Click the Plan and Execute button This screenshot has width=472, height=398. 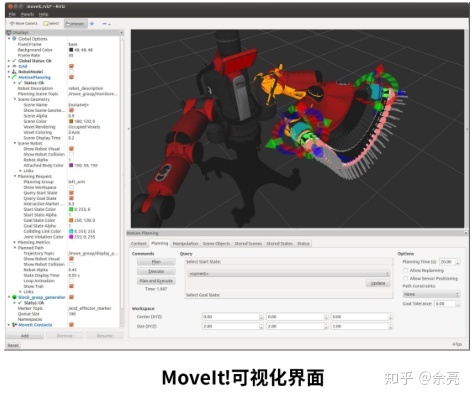tap(156, 281)
